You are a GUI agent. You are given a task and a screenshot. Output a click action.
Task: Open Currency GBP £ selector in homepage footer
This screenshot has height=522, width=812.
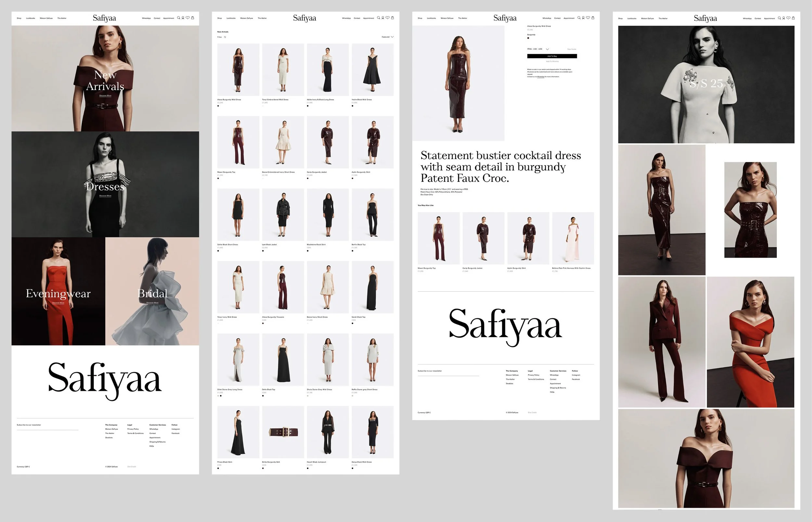click(23, 467)
